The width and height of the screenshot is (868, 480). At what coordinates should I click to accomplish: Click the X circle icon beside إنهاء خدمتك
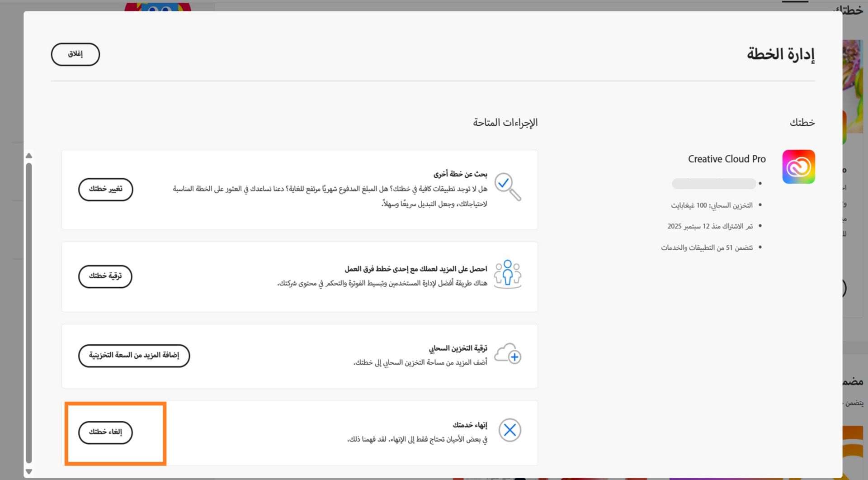(510, 430)
